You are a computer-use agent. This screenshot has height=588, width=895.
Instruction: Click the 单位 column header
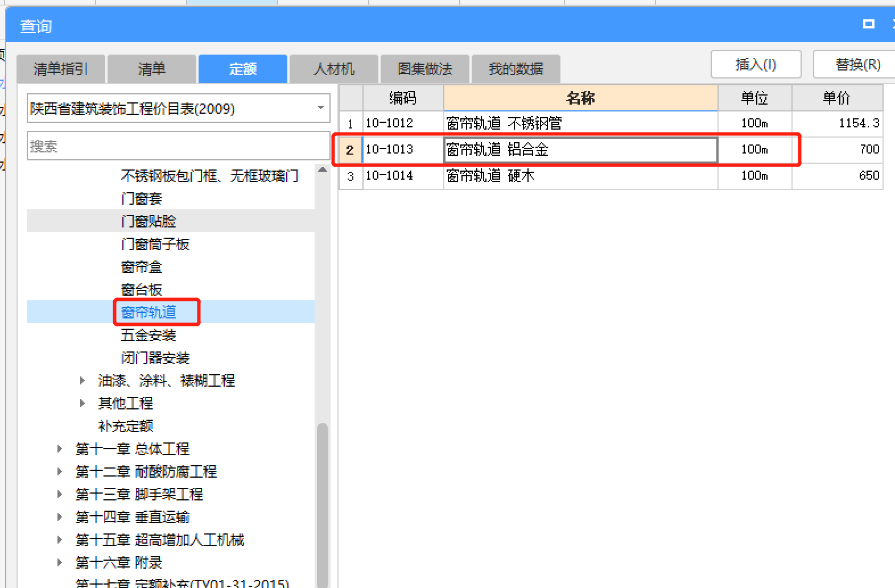click(754, 98)
